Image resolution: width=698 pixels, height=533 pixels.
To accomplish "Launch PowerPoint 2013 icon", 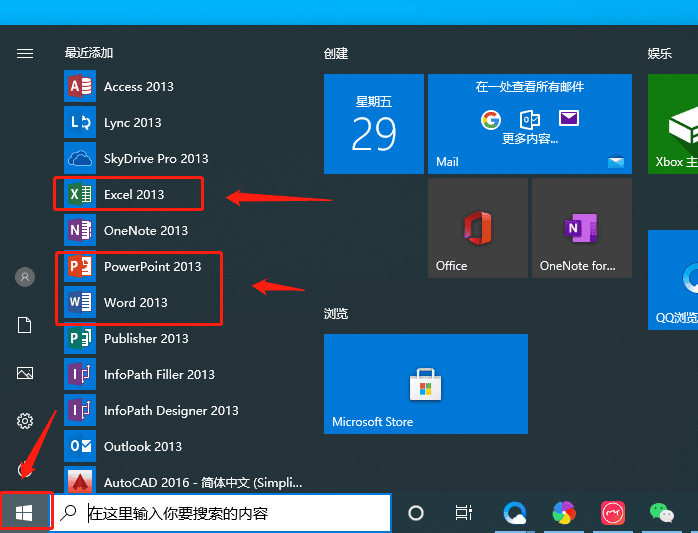I will point(80,267).
